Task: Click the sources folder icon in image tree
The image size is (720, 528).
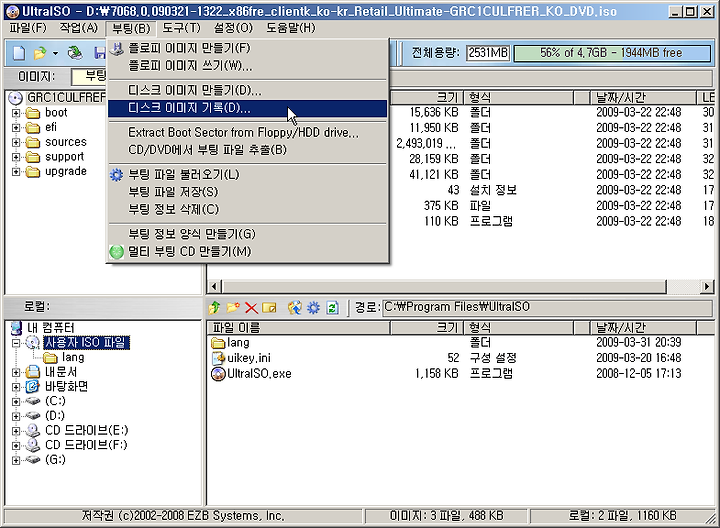Action: click(33, 142)
